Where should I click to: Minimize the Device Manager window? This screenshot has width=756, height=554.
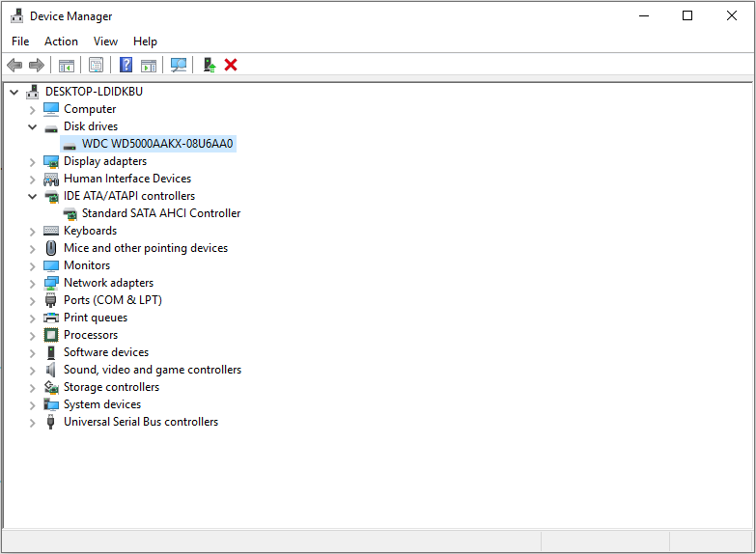[x=644, y=15]
